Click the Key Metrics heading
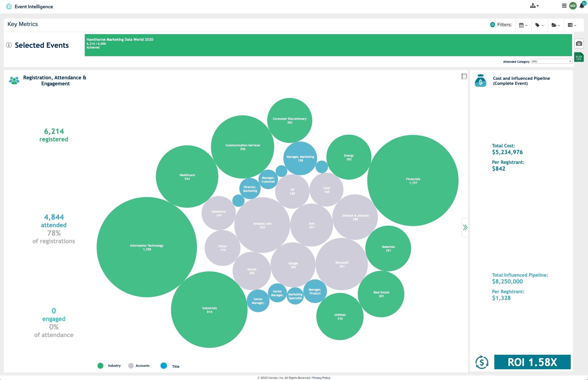This screenshot has height=380, width=588. [23, 24]
